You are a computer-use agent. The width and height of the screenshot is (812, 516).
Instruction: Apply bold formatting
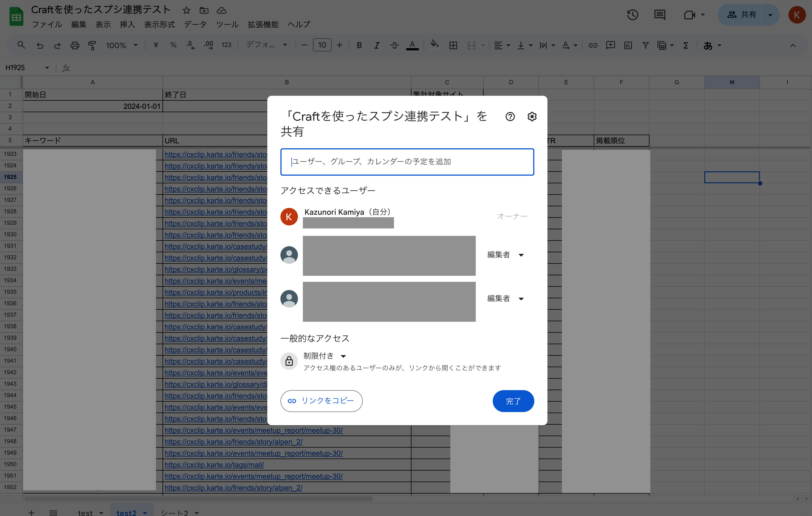tap(359, 45)
